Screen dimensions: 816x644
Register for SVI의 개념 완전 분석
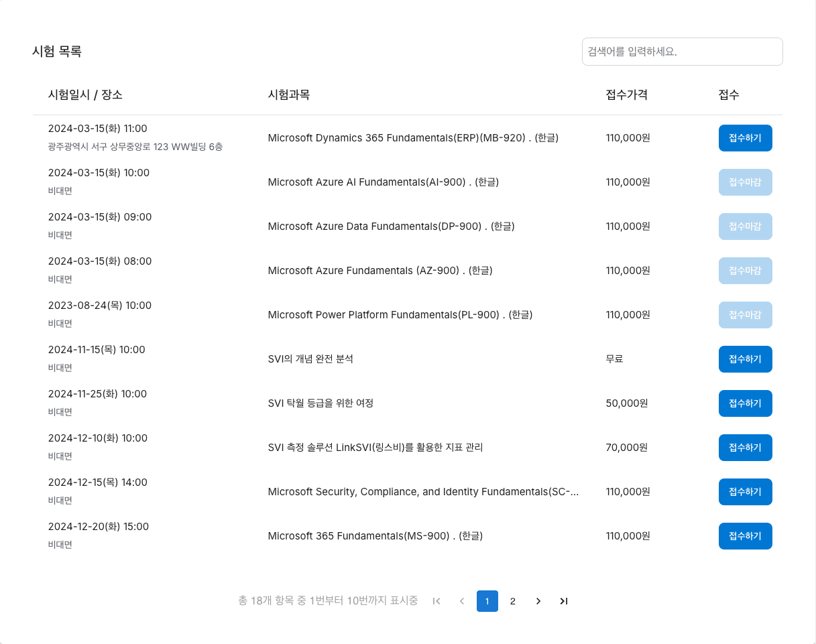[x=745, y=359]
